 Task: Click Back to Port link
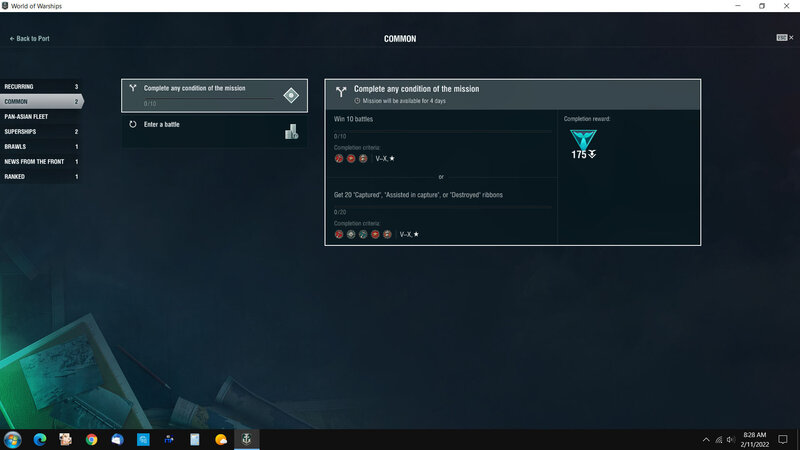click(x=30, y=39)
